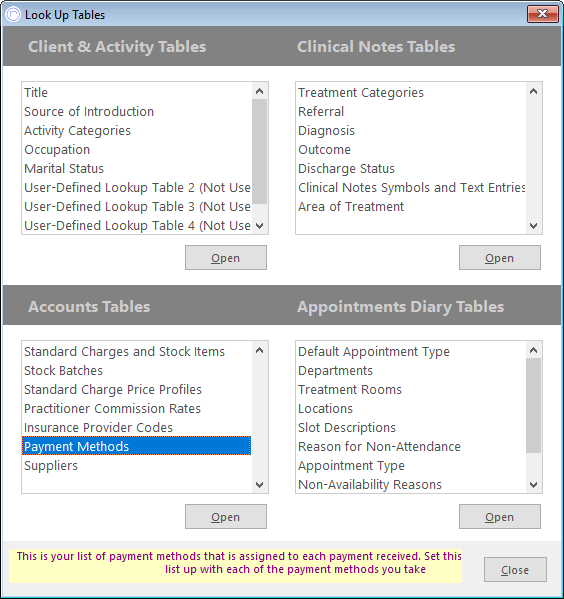The image size is (564, 599).
Task: Choose Treatment Rooms in diary tables
Action: [411, 390]
